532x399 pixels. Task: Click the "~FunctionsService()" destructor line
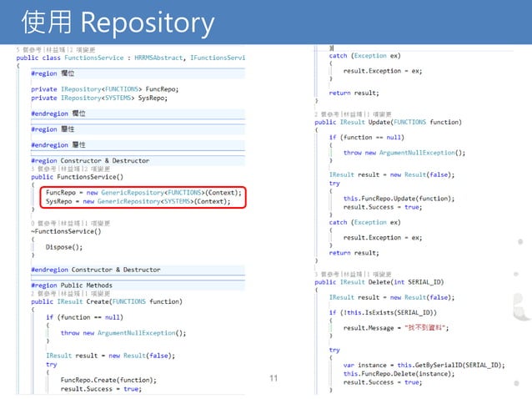(x=66, y=231)
